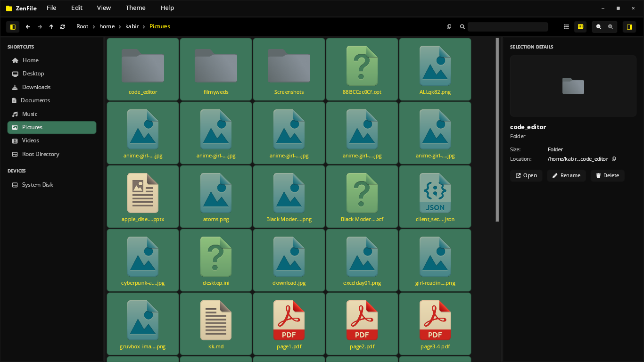Select the page1.pdf document
The image size is (644, 362).
click(x=289, y=324)
